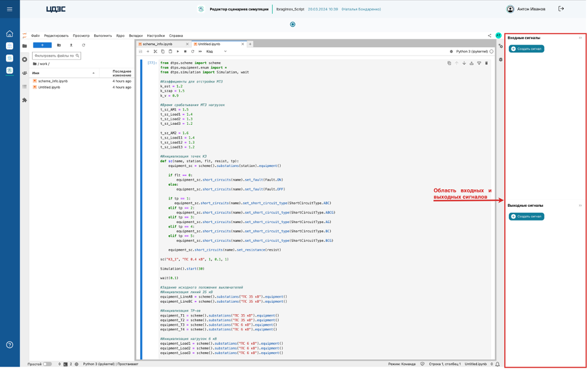Delete the cell using trash icon
Screen dimensions: 588x369
[x=487, y=63]
